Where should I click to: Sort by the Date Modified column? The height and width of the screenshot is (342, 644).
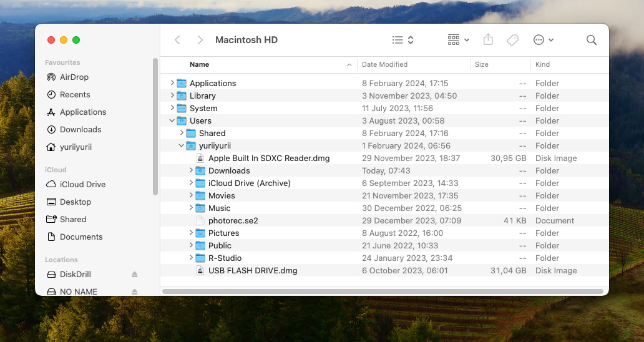point(384,64)
